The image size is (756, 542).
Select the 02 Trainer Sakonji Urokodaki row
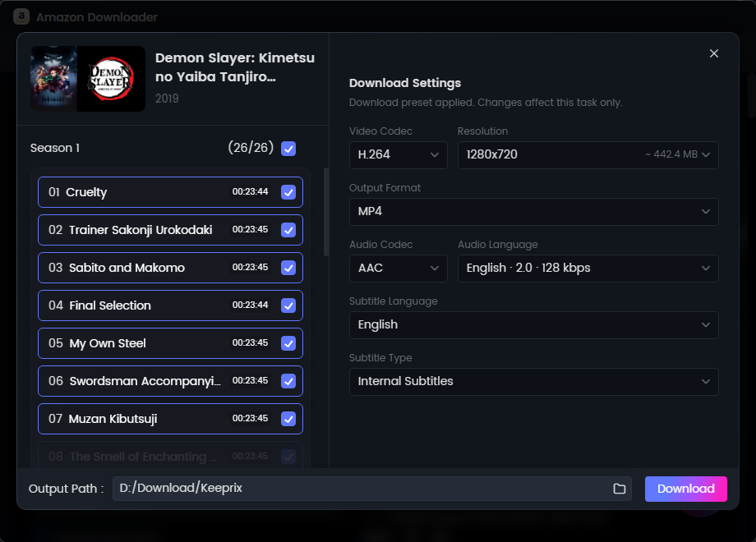tap(170, 230)
